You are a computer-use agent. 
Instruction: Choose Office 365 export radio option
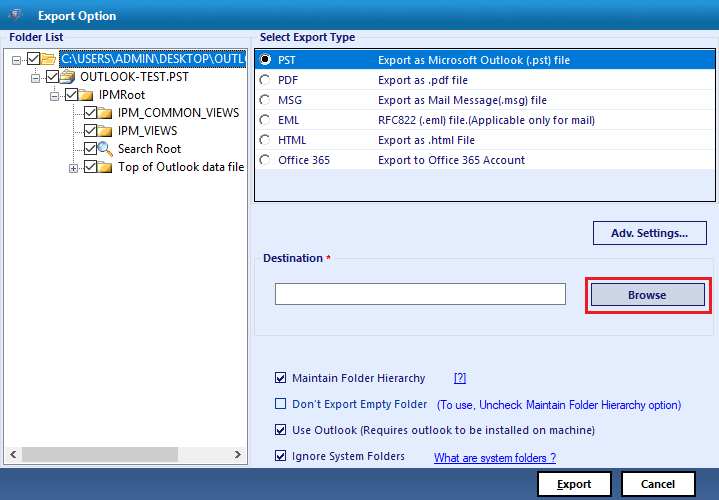265,160
